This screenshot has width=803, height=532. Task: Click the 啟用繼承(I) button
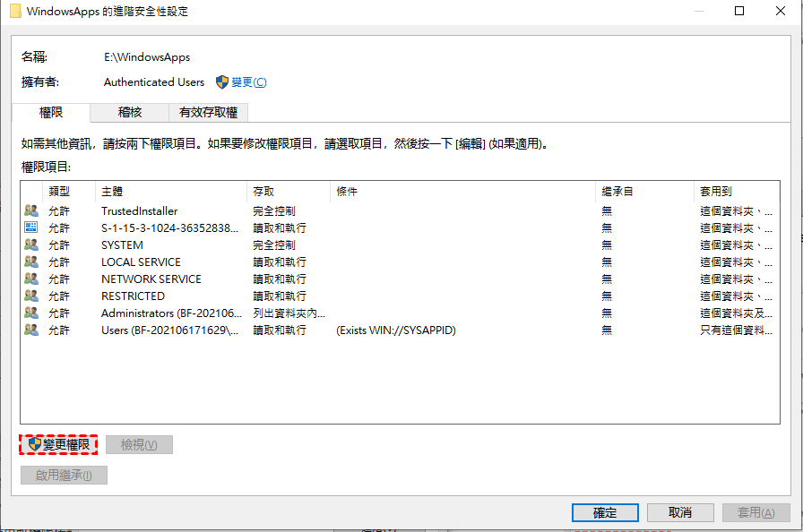click(x=64, y=475)
